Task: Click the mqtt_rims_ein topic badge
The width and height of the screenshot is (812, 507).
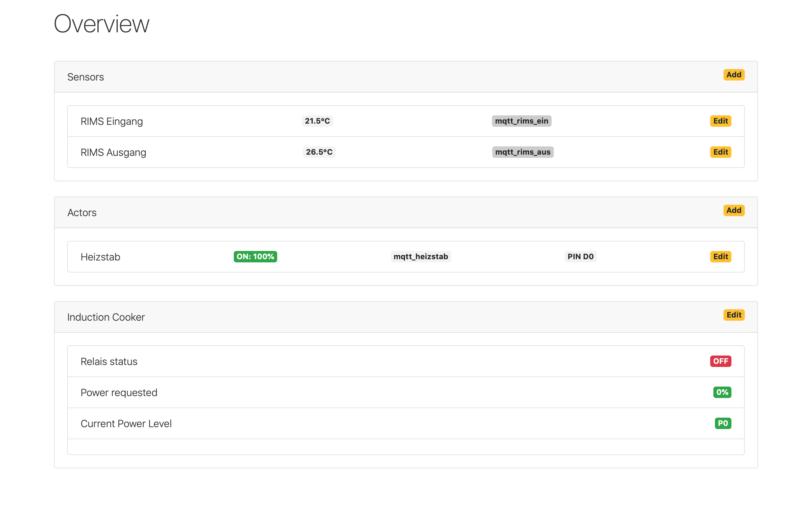Action: click(521, 121)
